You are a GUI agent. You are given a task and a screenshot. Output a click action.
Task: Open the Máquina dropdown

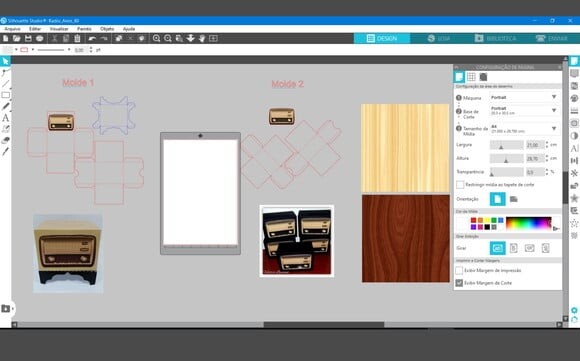click(x=524, y=97)
